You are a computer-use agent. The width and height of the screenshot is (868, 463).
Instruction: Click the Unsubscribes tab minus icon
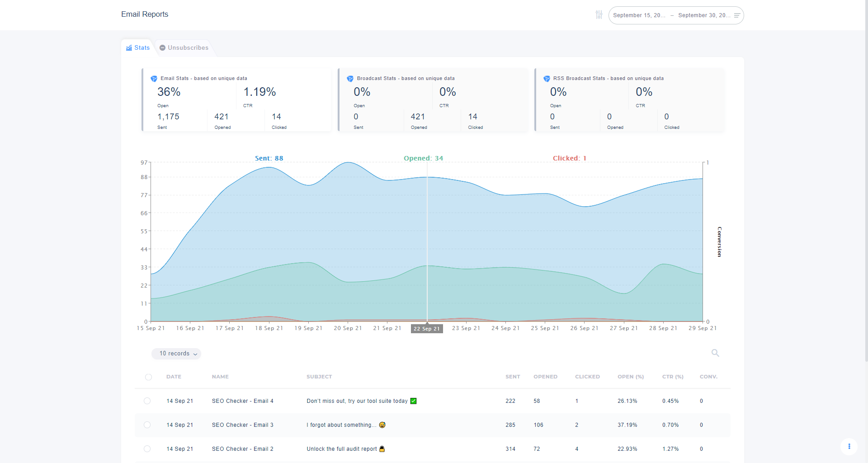coord(162,47)
